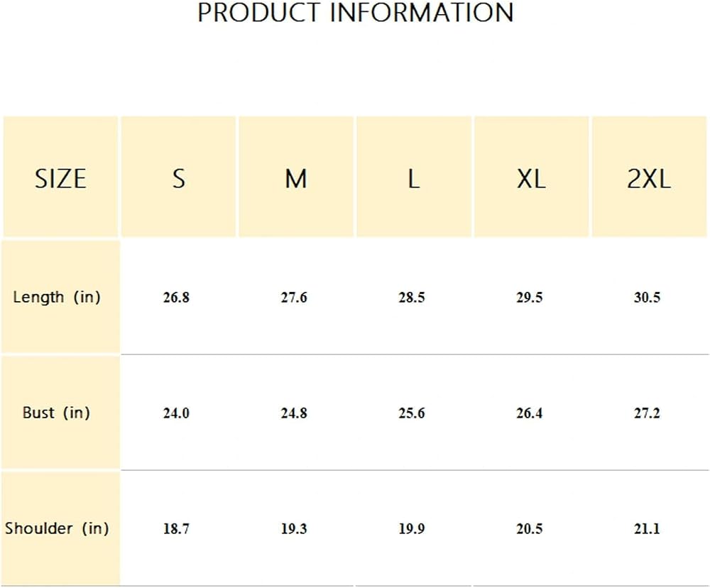Click the 26.8 length value for S
This screenshot has width=710, height=588.
pyautogui.click(x=176, y=298)
